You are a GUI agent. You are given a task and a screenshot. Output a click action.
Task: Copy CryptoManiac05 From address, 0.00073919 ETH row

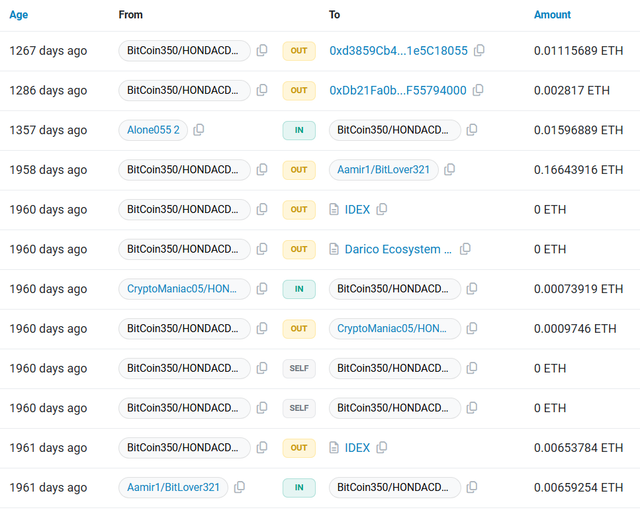click(x=262, y=288)
